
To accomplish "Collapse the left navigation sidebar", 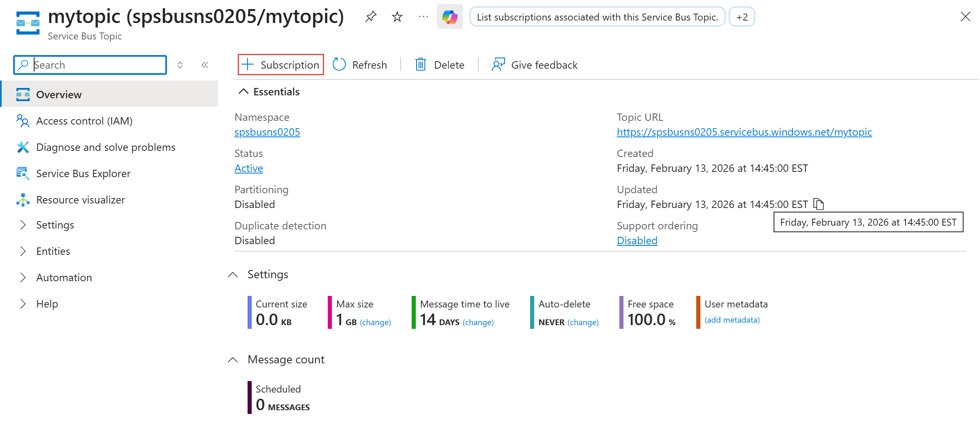I will tap(205, 65).
